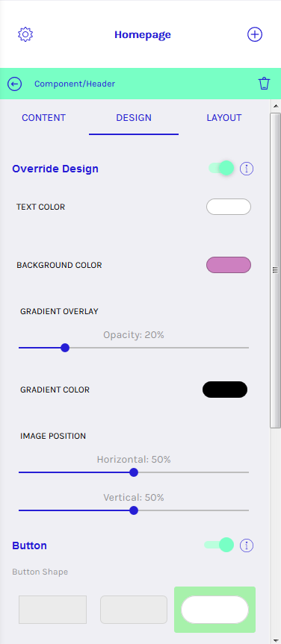The height and width of the screenshot is (644, 281).
Task: Show info for Override Design
Action: pyautogui.click(x=247, y=169)
